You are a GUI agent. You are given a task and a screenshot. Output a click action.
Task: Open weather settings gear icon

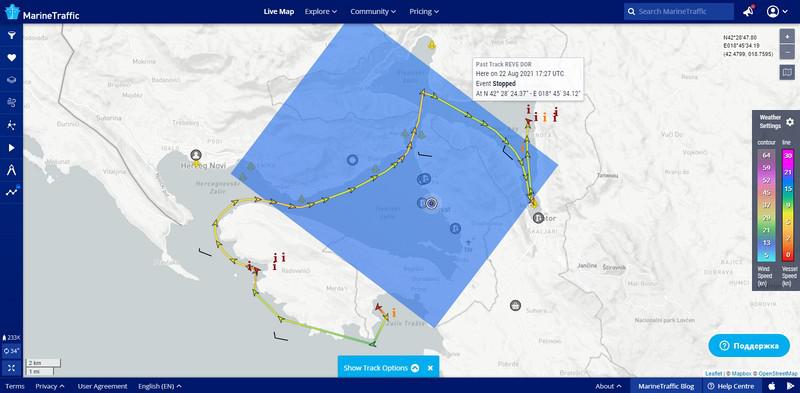click(790, 122)
